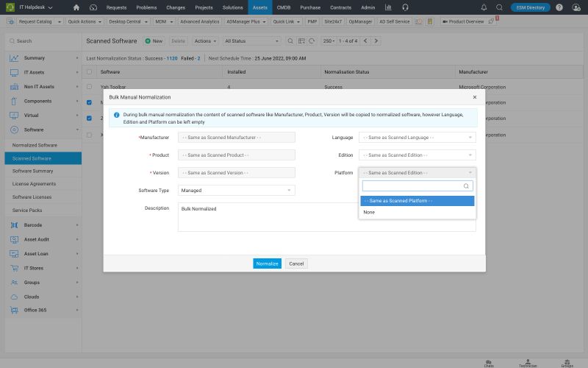Click the magnifier inside Platform dropdown search

(466, 186)
